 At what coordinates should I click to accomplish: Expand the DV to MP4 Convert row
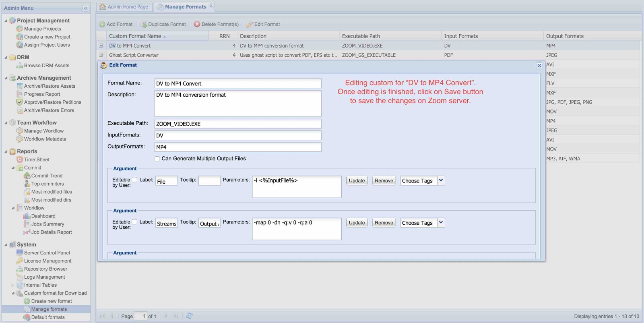point(101,46)
